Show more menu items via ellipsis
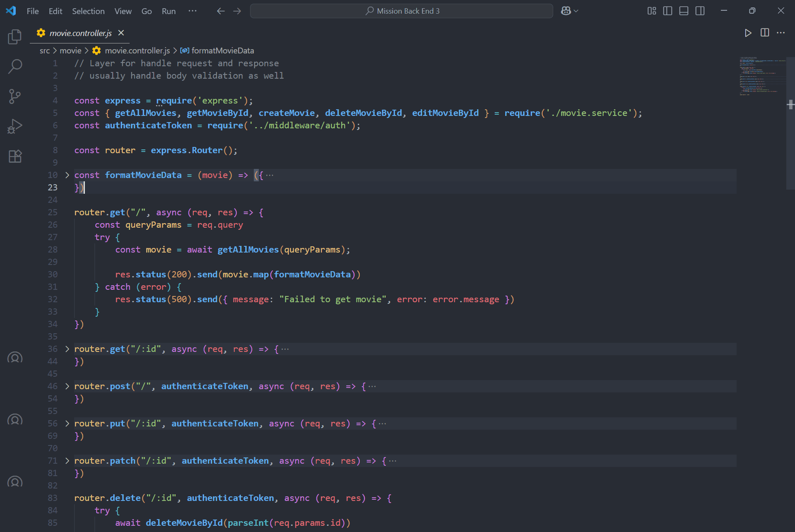The height and width of the screenshot is (532, 795). [x=193, y=11]
